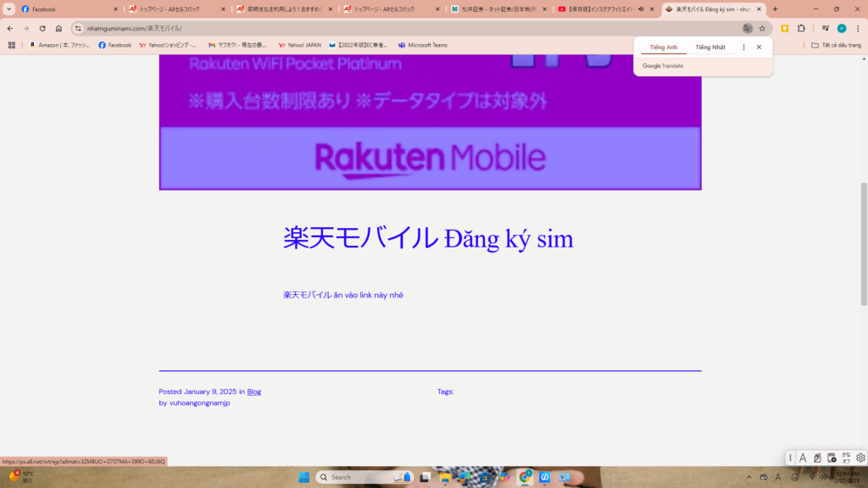Image resolution: width=868 pixels, height=488 pixels.
Task: Click author name vuhoangongnamjp
Action: [199, 402]
